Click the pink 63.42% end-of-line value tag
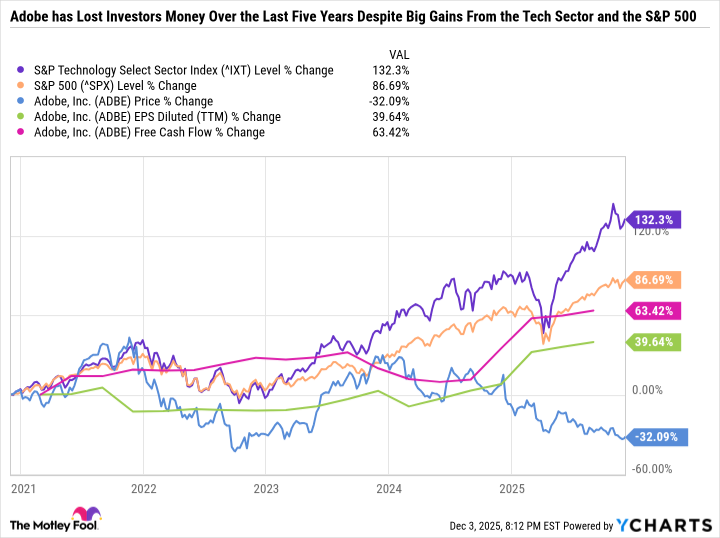The height and width of the screenshot is (538, 720). pyautogui.click(x=654, y=311)
